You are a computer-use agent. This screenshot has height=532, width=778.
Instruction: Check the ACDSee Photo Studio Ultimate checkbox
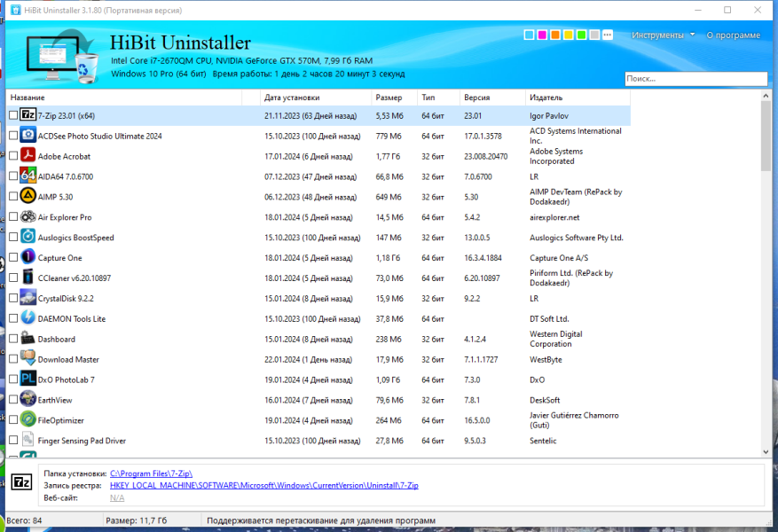[x=13, y=136]
